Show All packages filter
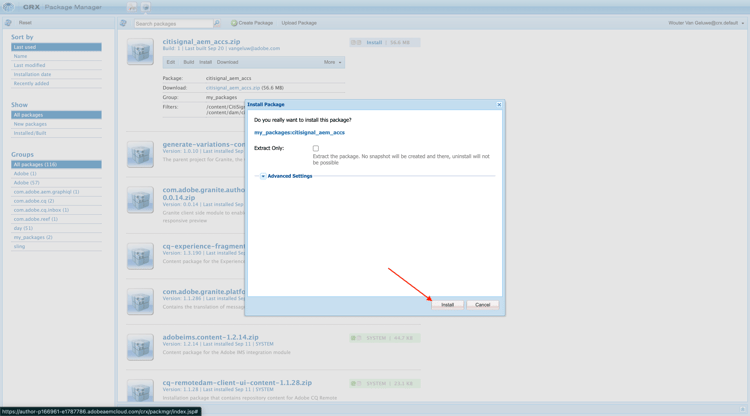This screenshot has width=750, height=416. tap(56, 115)
